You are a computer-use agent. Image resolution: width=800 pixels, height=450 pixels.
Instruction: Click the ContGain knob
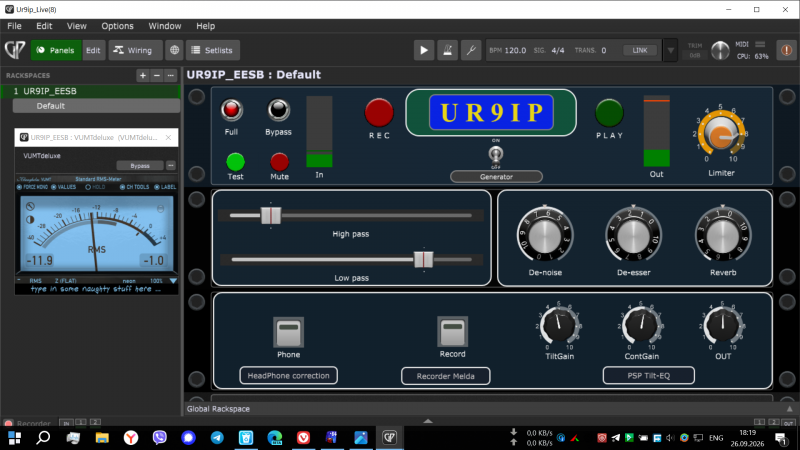(x=641, y=325)
